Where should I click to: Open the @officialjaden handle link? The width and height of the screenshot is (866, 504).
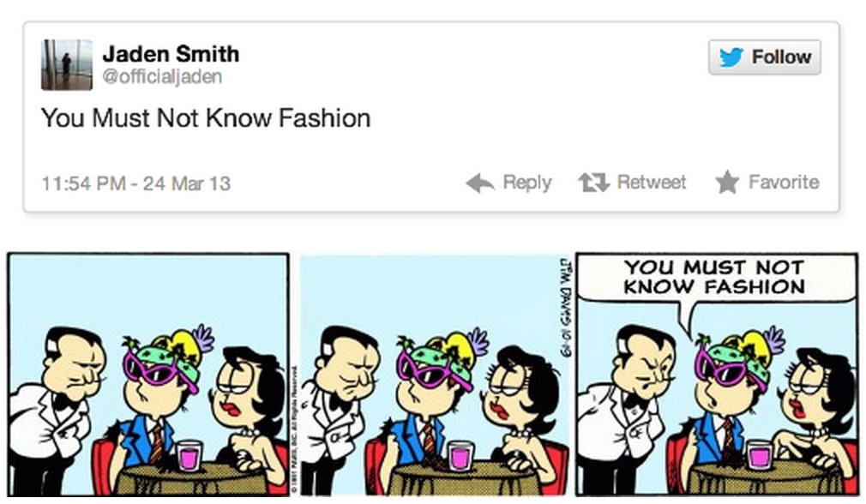[x=162, y=77]
